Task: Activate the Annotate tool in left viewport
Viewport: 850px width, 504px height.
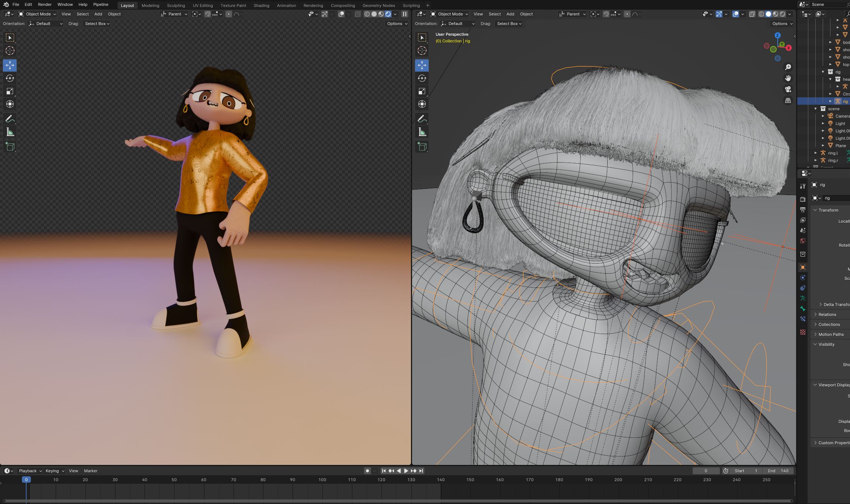Action: (x=10, y=119)
